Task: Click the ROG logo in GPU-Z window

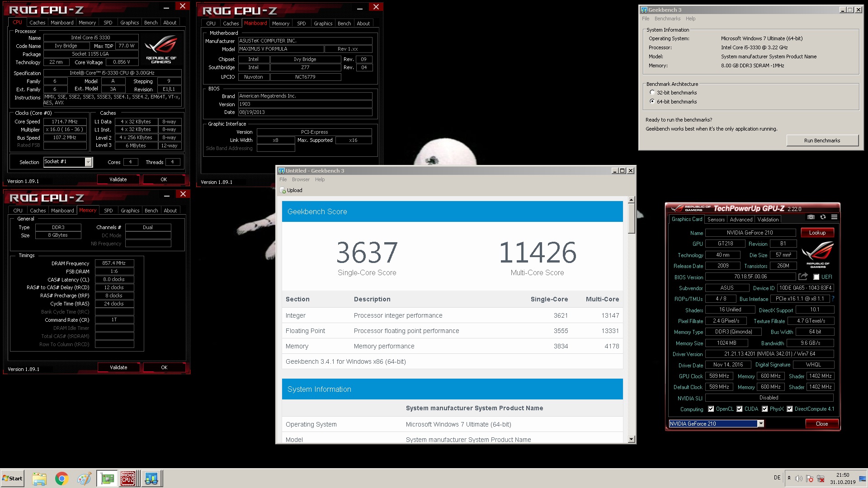Action: pyautogui.click(x=818, y=254)
